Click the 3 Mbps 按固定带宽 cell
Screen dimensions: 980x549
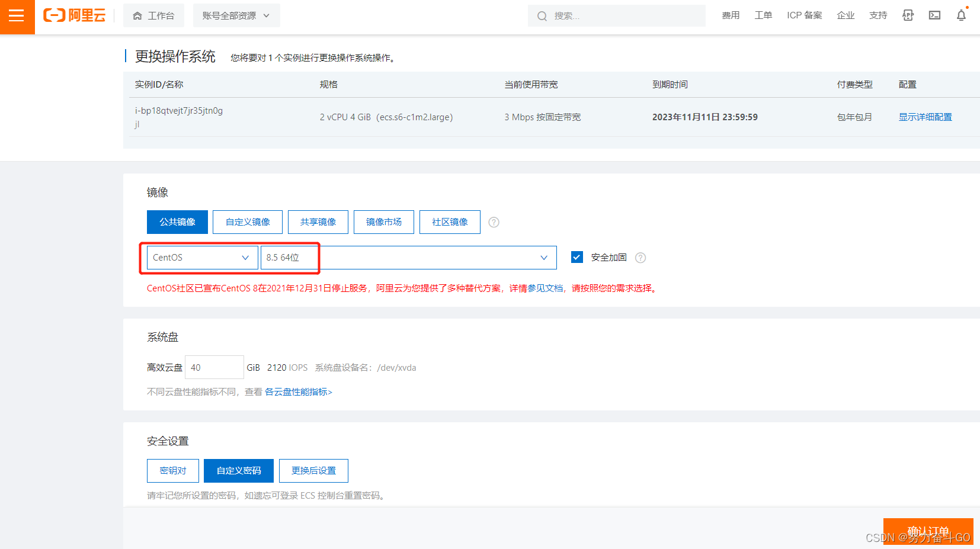coord(543,117)
